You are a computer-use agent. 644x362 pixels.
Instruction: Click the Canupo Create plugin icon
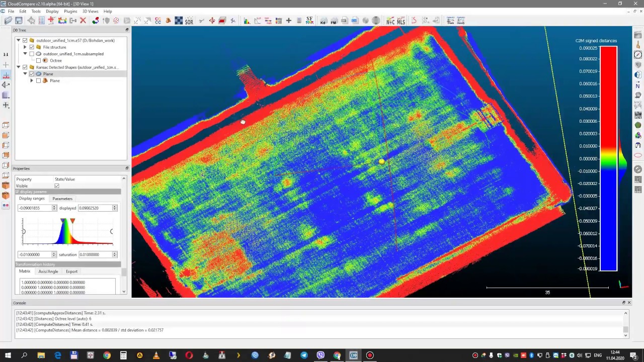(451, 21)
